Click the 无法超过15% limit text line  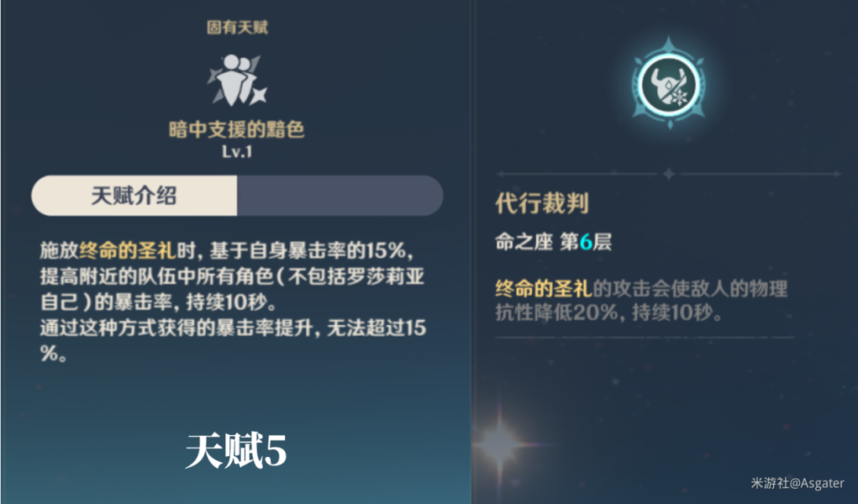233,340
